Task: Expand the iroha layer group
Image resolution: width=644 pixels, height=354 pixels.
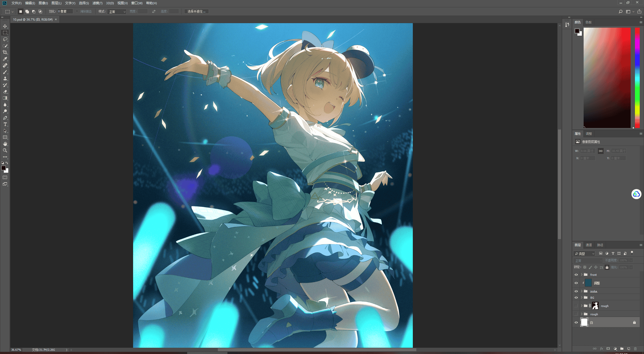Action: click(x=582, y=291)
